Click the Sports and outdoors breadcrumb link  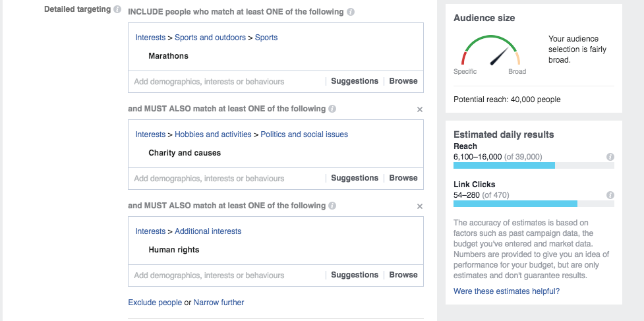[x=210, y=38]
